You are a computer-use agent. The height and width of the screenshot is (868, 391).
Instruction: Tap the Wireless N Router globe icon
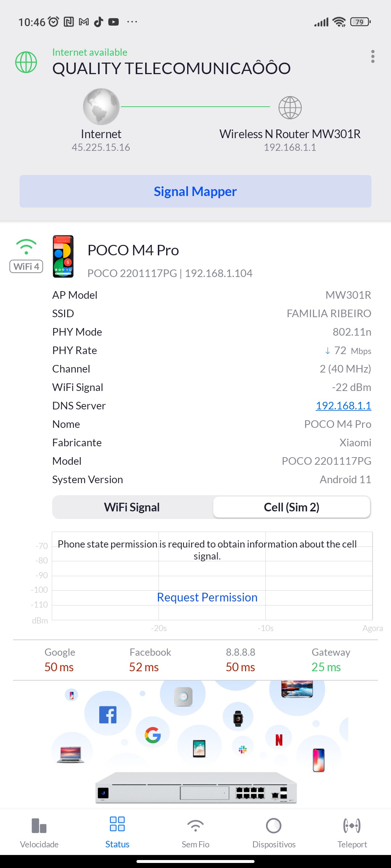(290, 107)
